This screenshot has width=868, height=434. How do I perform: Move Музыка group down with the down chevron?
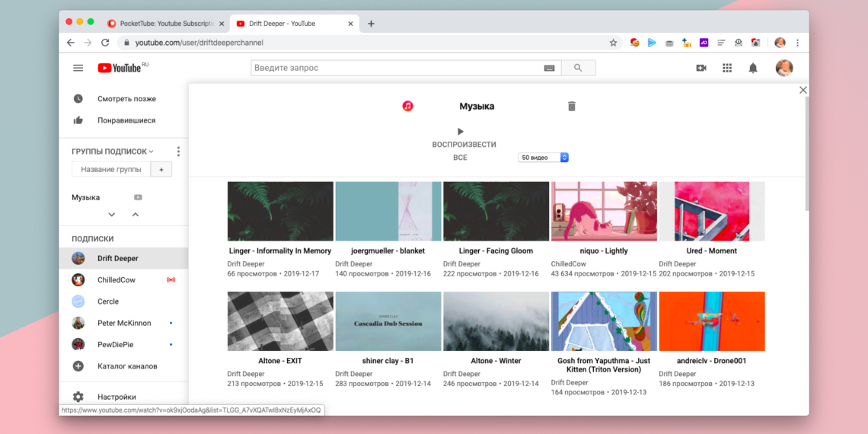click(112, 215)
